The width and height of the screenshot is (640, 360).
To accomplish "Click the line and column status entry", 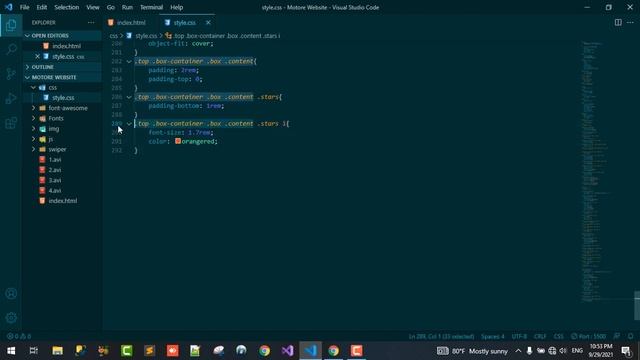I will coord(441,336).
